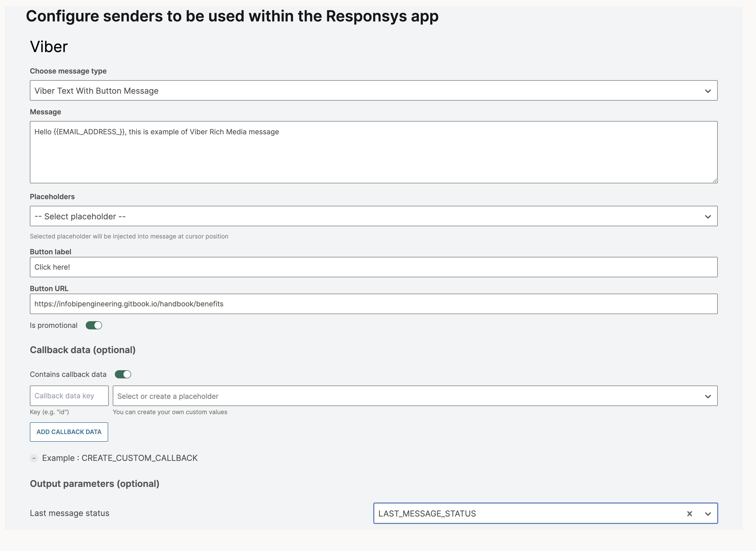Click the LAST_MESSAGE_STATUS value text
Image resolution: width=756 pixels, height=551 pixels.
point(427,514)
